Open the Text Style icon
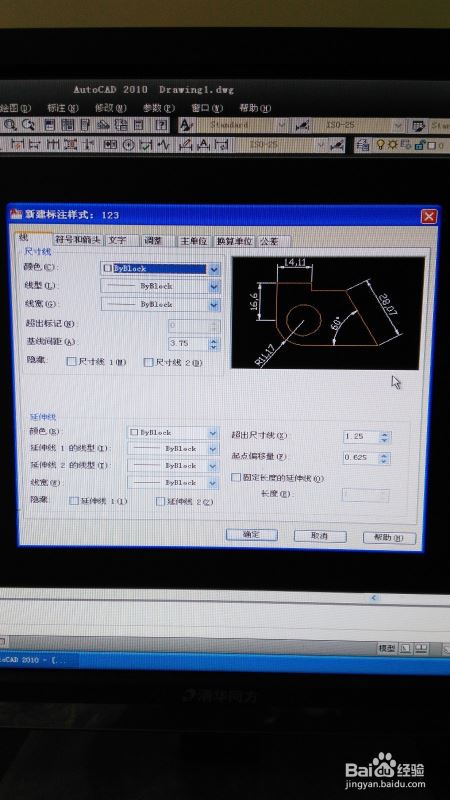The height and width of the screenshot is (800, 450). point(186,125)
